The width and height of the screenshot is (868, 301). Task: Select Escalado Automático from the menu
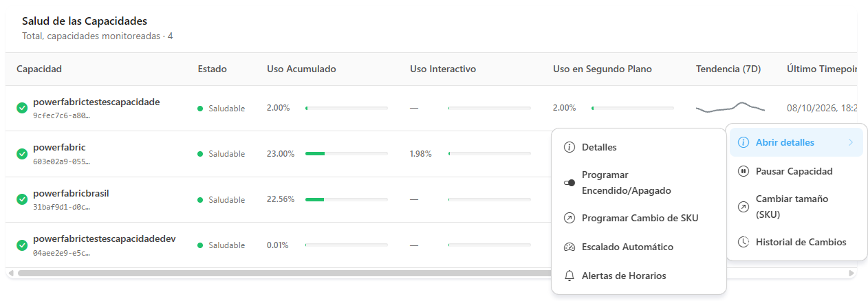639,247
